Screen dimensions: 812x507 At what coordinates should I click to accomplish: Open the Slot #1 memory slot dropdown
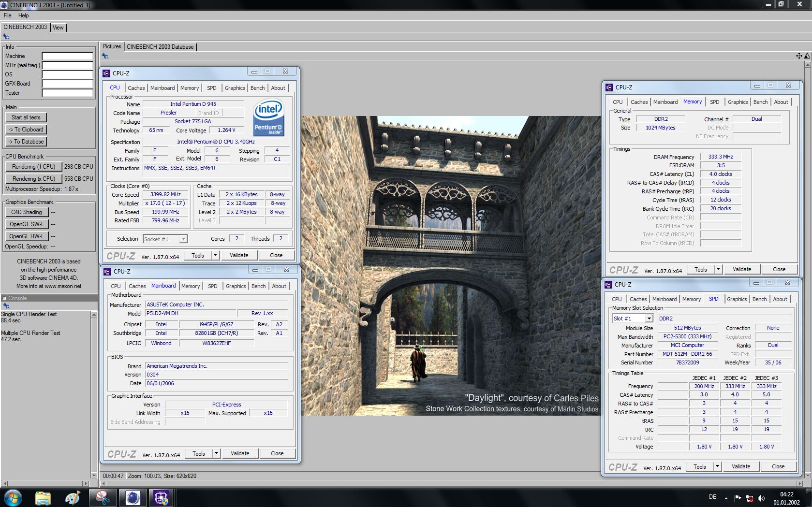point(649,319)
